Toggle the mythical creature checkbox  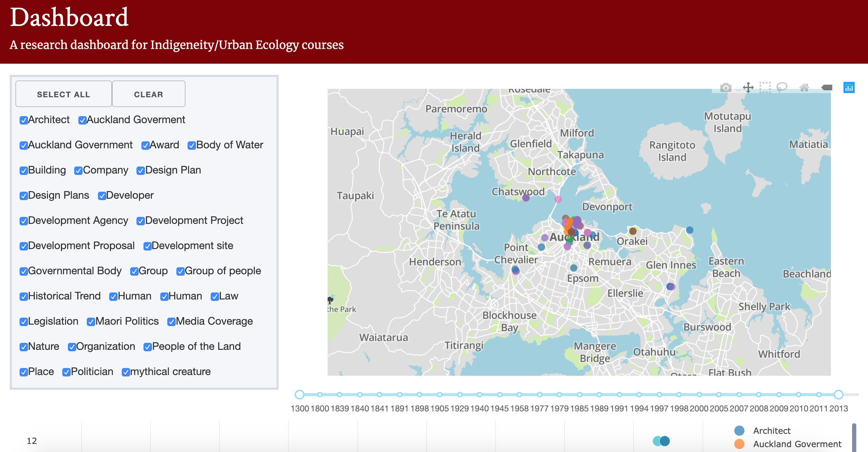(x=126, y=372)
